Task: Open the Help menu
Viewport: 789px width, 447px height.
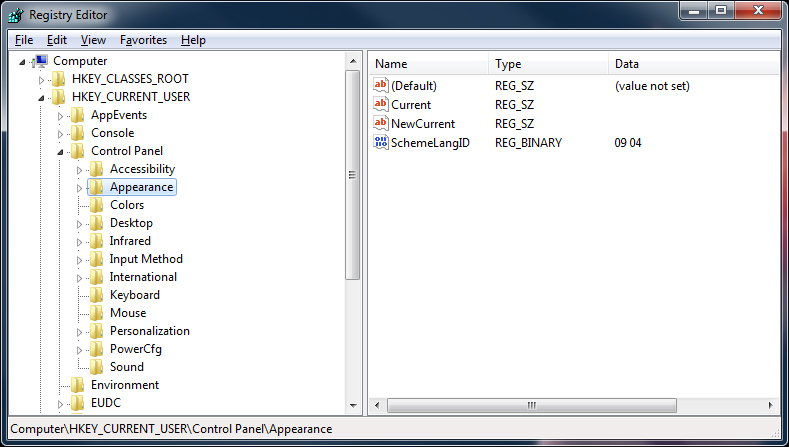Action: click(x=193, y=40)
